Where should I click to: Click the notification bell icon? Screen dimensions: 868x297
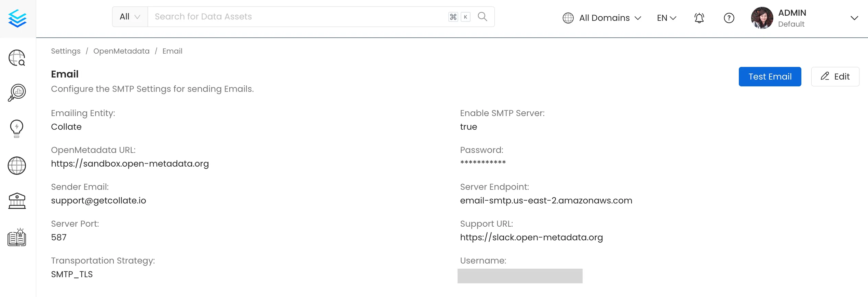point(699,18)
